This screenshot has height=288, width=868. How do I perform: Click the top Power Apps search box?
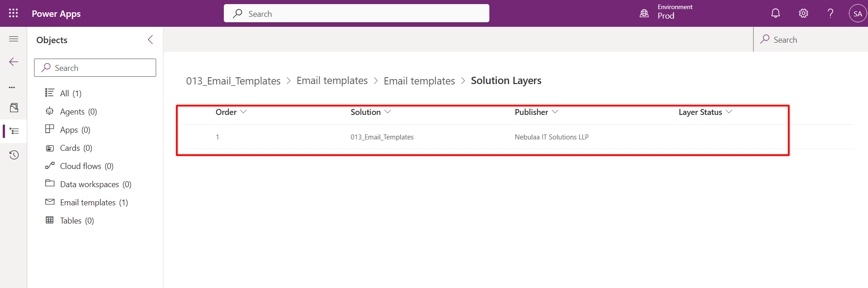(x=356, y=13)
